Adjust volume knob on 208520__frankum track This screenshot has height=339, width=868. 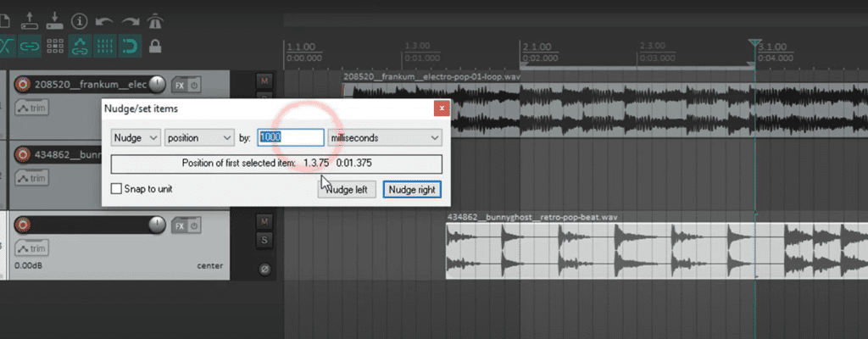(x=157, y=85)
